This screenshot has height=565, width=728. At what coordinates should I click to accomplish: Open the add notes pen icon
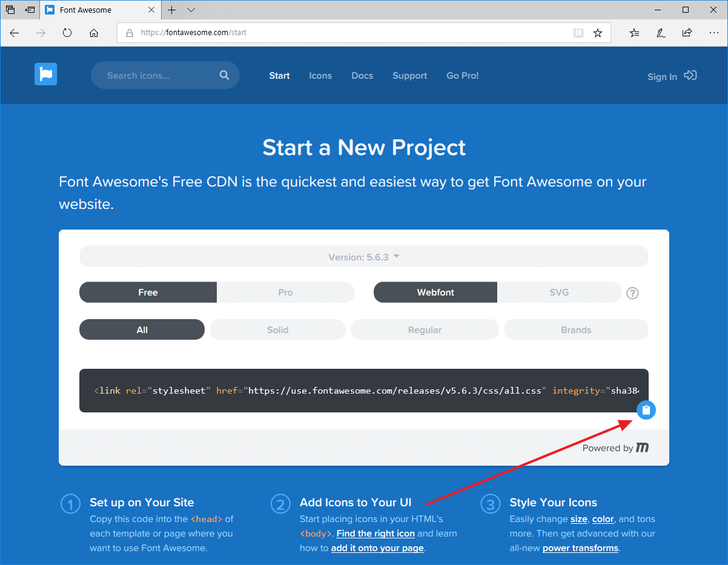tap(661, 33)
